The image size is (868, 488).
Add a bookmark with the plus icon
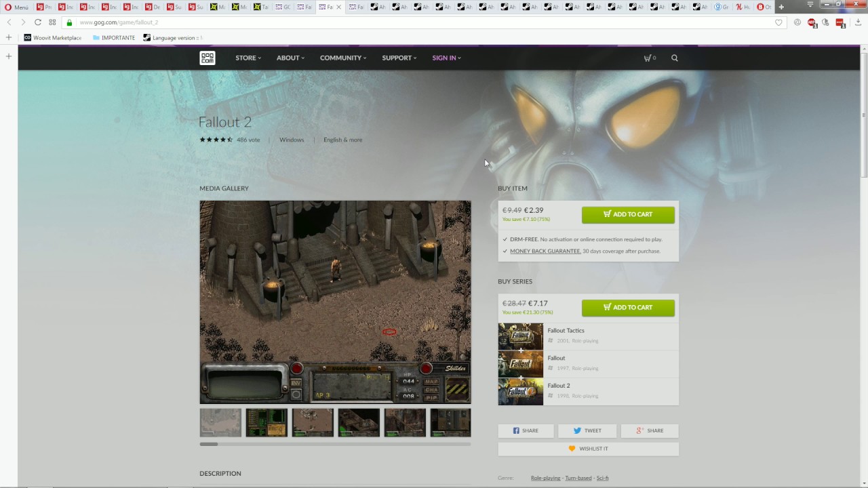[x=9, y=38]
